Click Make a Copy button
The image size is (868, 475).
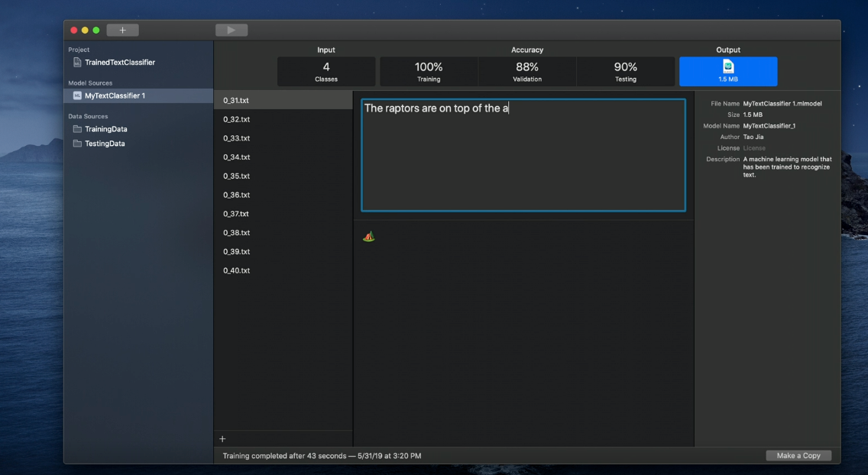click(798, 455)
